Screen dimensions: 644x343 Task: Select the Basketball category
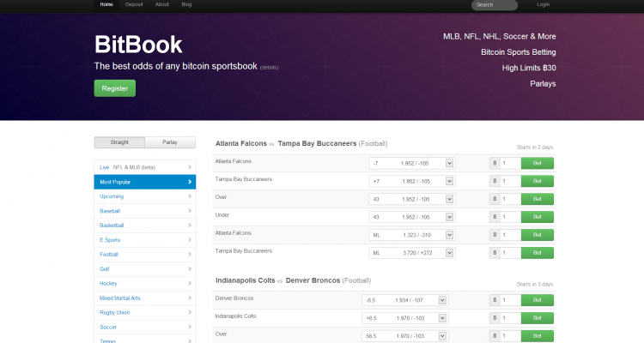(145, 226)
